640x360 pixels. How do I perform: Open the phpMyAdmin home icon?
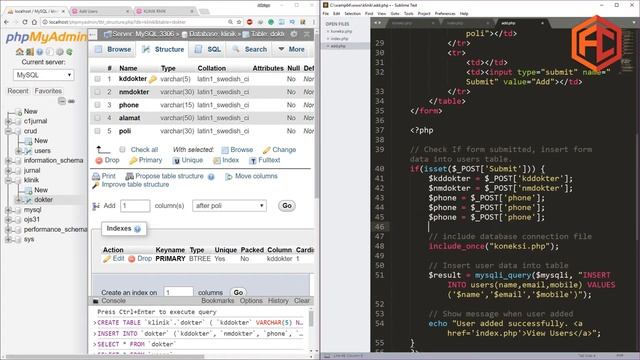click(20, 52)
